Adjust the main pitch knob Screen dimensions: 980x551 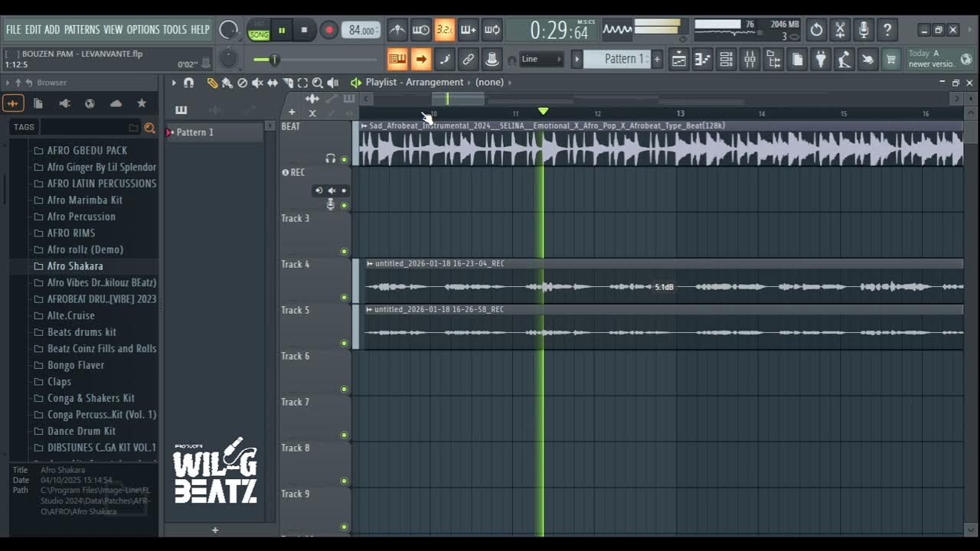pyautogui.click(x=228, y=59)
